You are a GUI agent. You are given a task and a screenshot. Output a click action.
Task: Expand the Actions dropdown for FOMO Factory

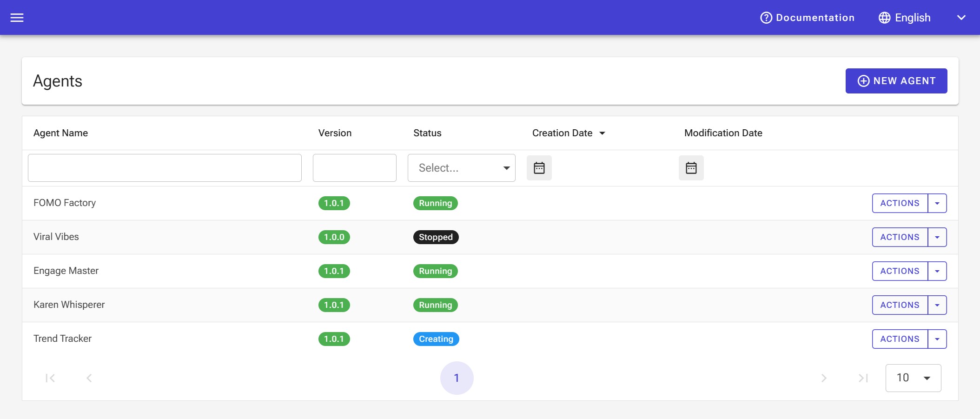point(938,203)
